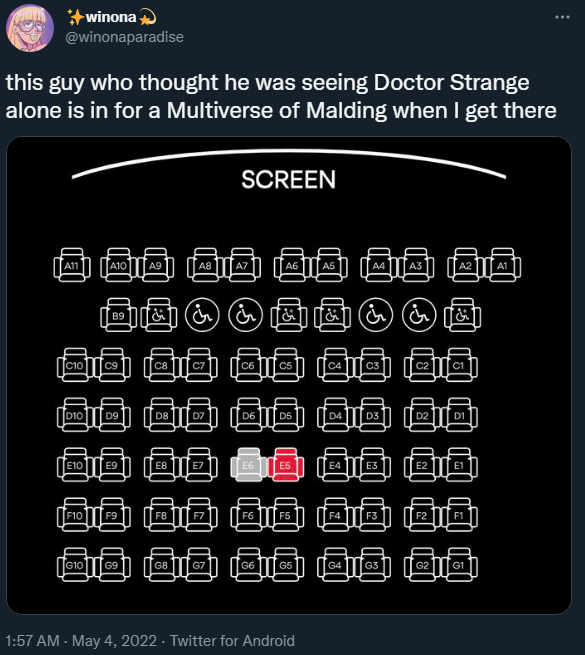Open winona's profile avatar
The width and height of the screenshot is (585, 655).
coord(30,28)
